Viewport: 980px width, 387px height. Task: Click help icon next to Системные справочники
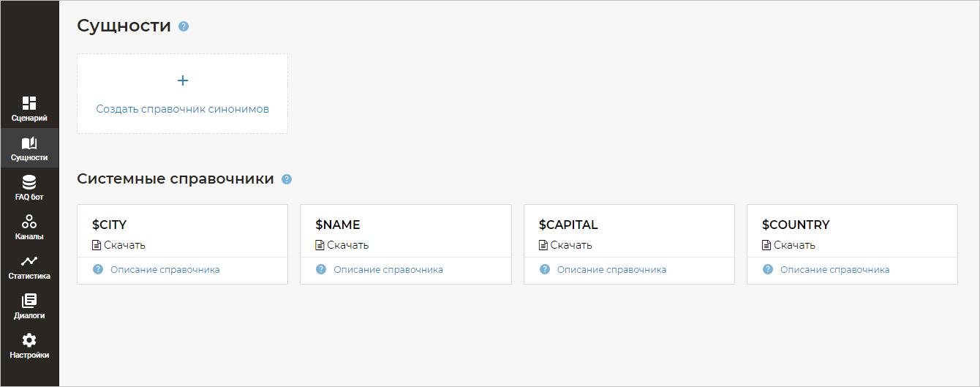287,179
